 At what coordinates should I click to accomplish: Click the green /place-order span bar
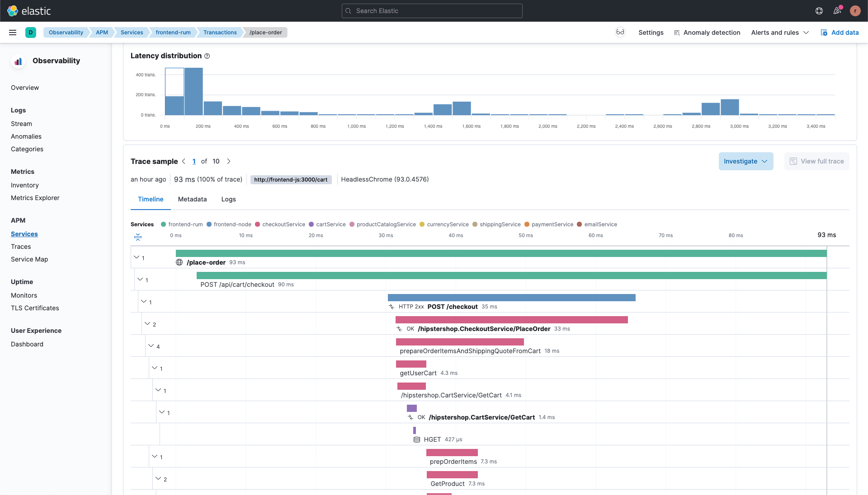point(501,253)
